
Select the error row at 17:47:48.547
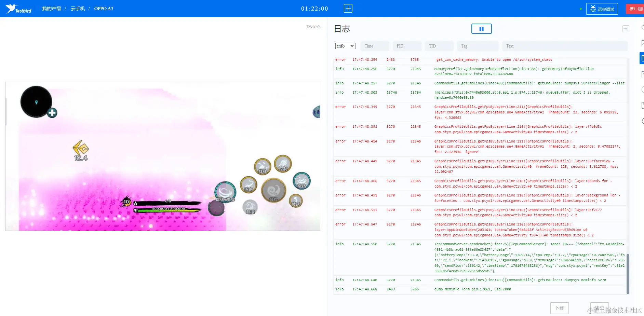[480, 230]
